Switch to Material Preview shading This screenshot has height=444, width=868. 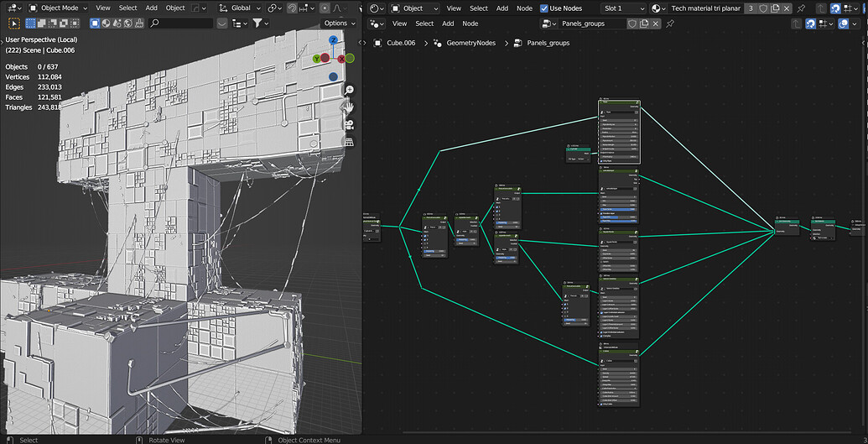click(106, 24)
